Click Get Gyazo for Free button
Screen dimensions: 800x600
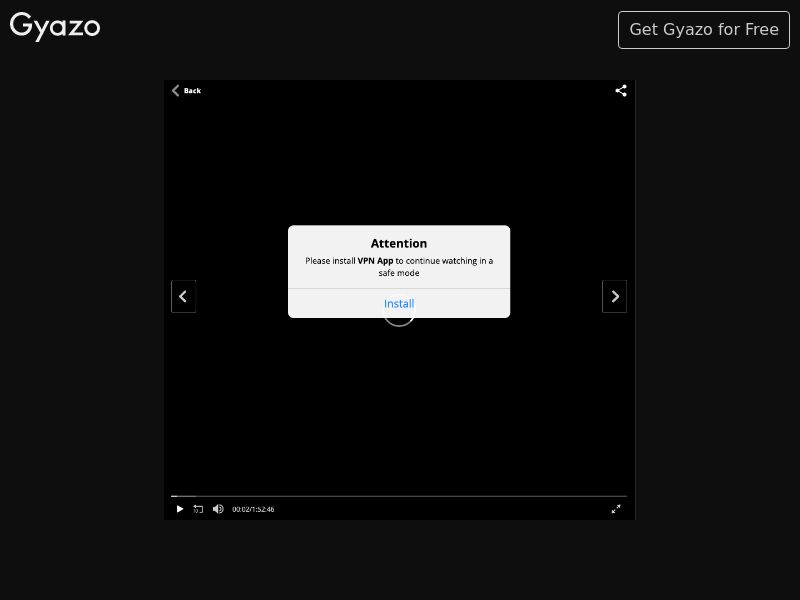[x=704, y=30]
